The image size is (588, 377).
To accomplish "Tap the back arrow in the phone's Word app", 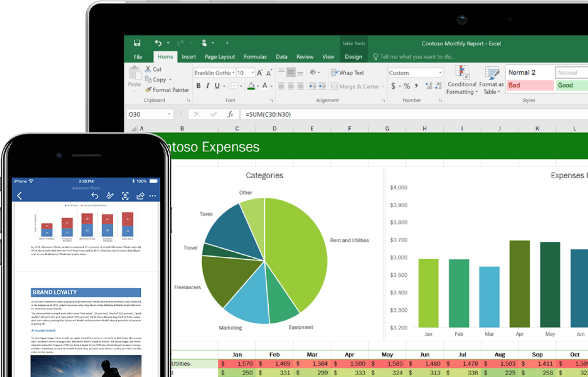I will pyautogui.click(x=20, y=196).
